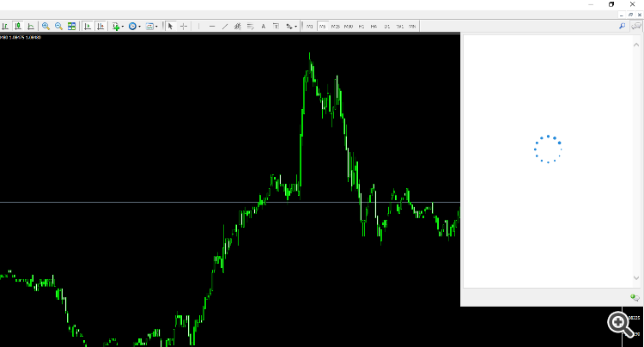Screen dimensions: 644x347
Task: Select the text label tool
Action: (x=276, y=27)
